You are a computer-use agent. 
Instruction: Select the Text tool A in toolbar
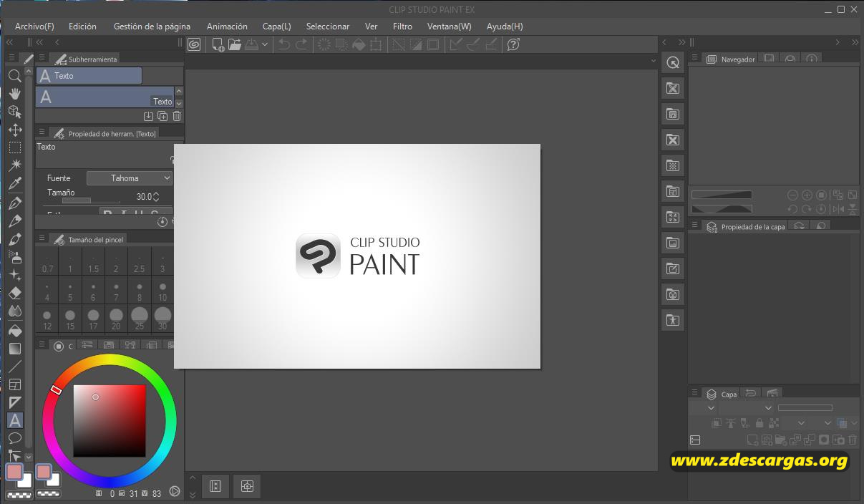coord(14,420)
